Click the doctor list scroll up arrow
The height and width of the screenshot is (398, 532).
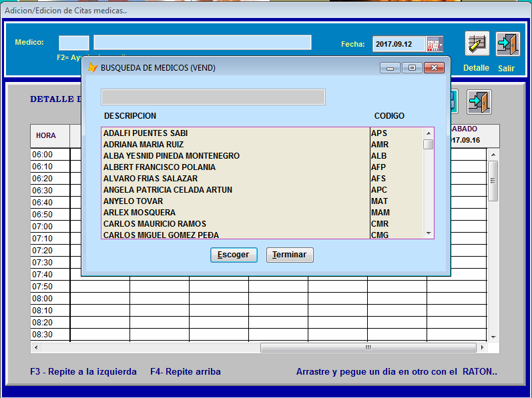tap(429, 133)
